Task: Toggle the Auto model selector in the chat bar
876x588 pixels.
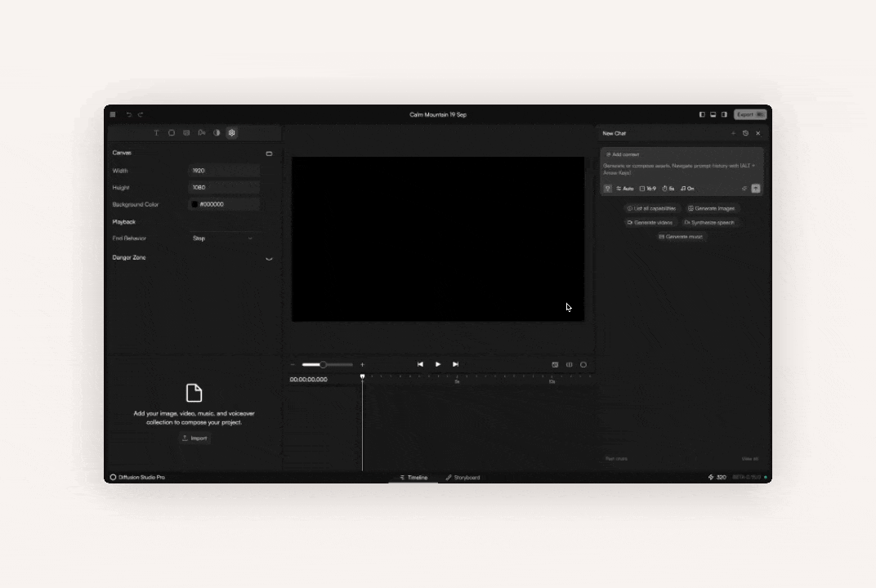Action: (x=624, y=189)
